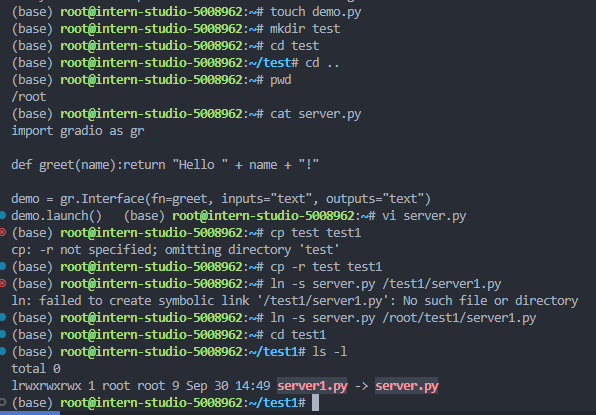Click the 'cd ..' command text
Screen dimensions: 596x415
click(322, 63)
